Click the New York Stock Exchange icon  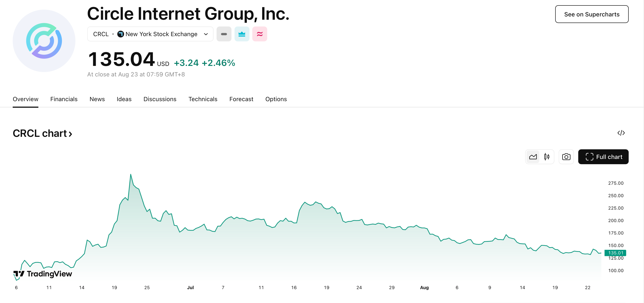pyautogui.click(x=121, y=34)
